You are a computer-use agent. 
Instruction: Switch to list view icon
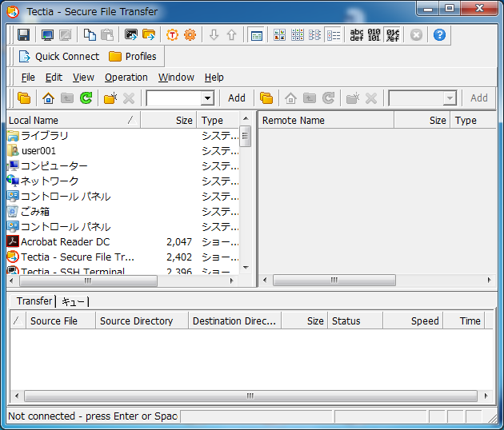click(x=314, y=34)
